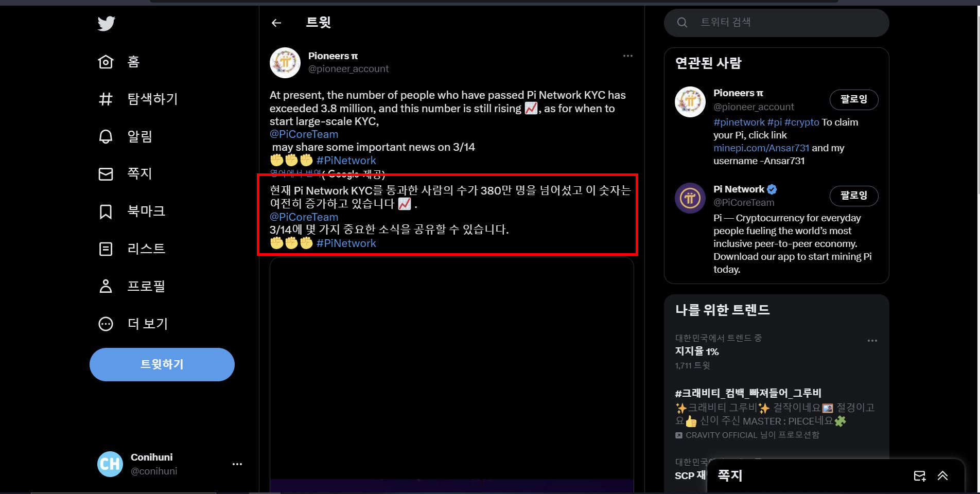Open 북마크 bookmark icon

[106, 211]
